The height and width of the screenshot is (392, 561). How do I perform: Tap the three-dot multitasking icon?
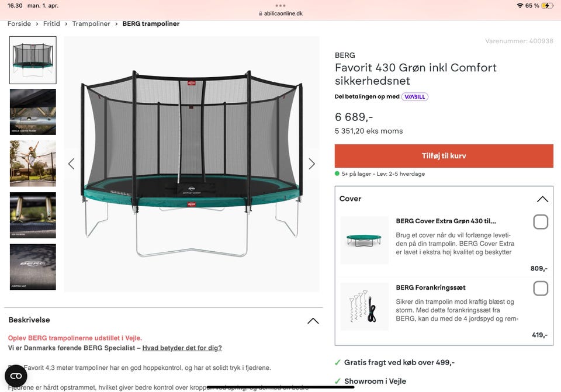point(280,5)
